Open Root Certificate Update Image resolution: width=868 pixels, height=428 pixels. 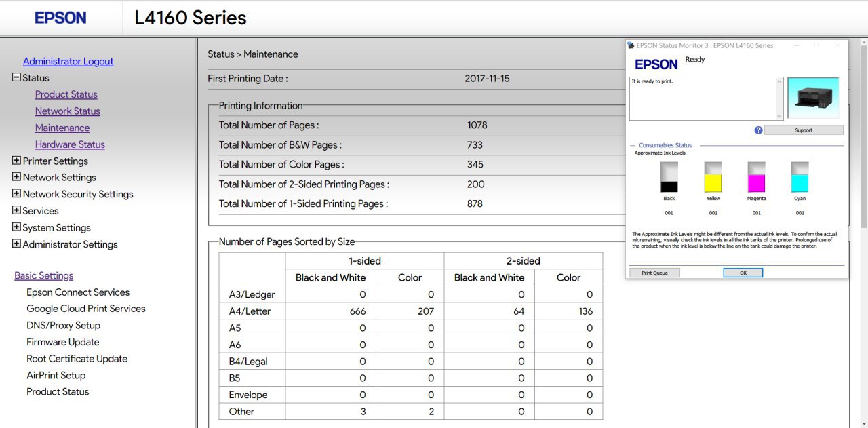pos(77,359)
